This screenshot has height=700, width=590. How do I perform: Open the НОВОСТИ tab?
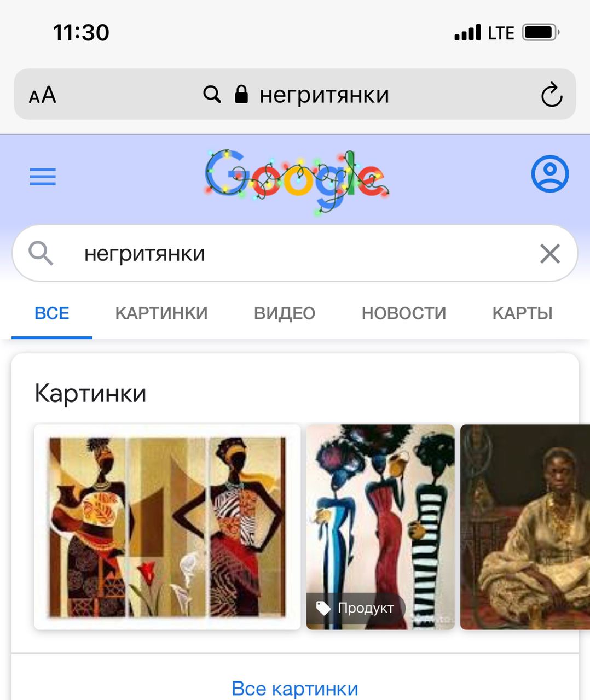coord(404,313)
